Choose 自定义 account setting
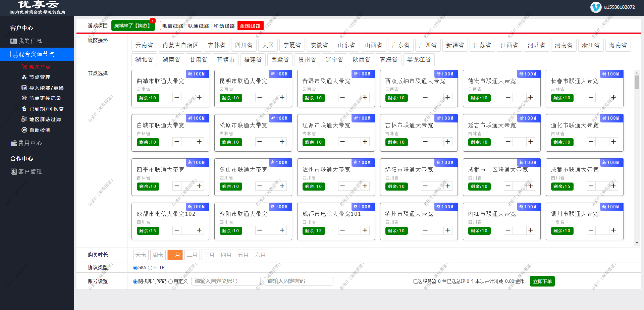 pyautogui.click(x=171, y=281)
